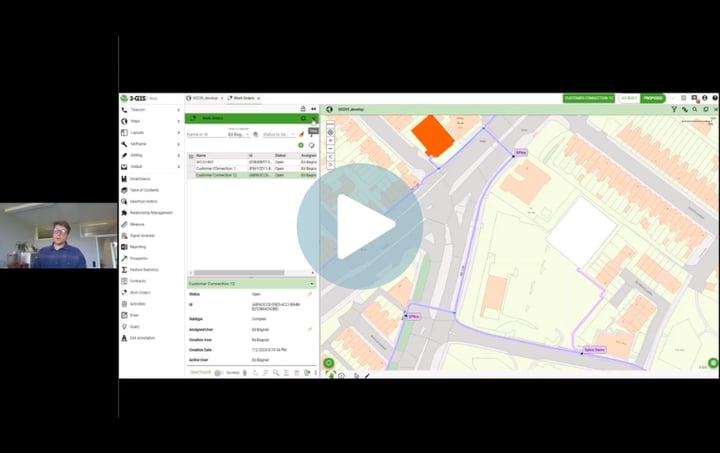Open the Telecom phone icon in sidebar
Viewport: 720px width, 453px height.
(124, 110)
